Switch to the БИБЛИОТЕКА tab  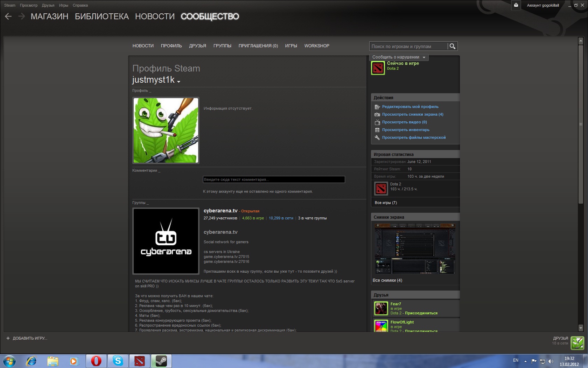[102, 16]
